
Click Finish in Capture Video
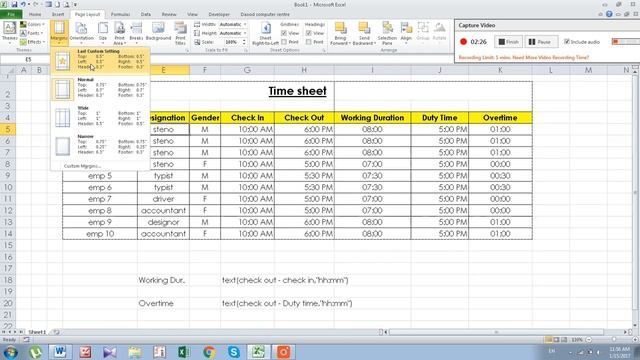[509, 42]
